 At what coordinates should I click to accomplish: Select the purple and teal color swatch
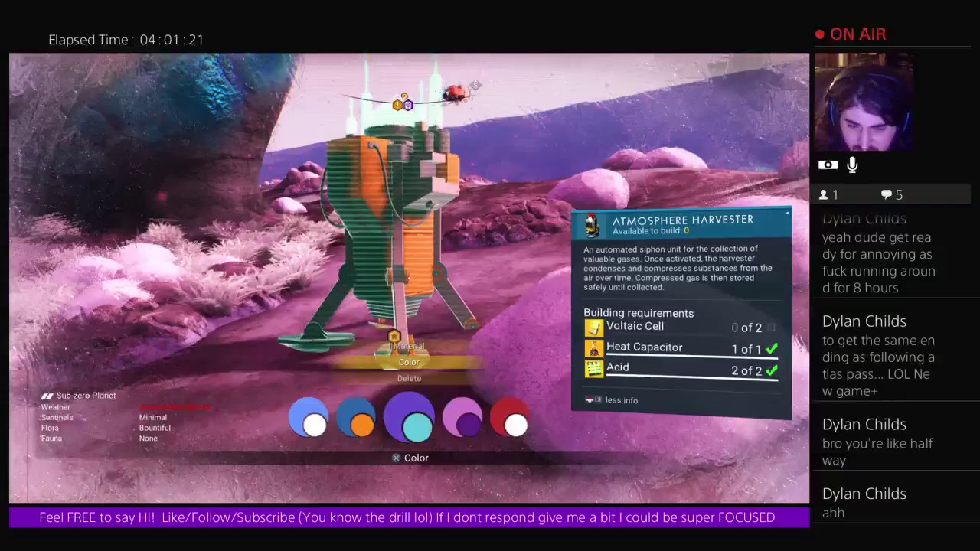[409, 417]
